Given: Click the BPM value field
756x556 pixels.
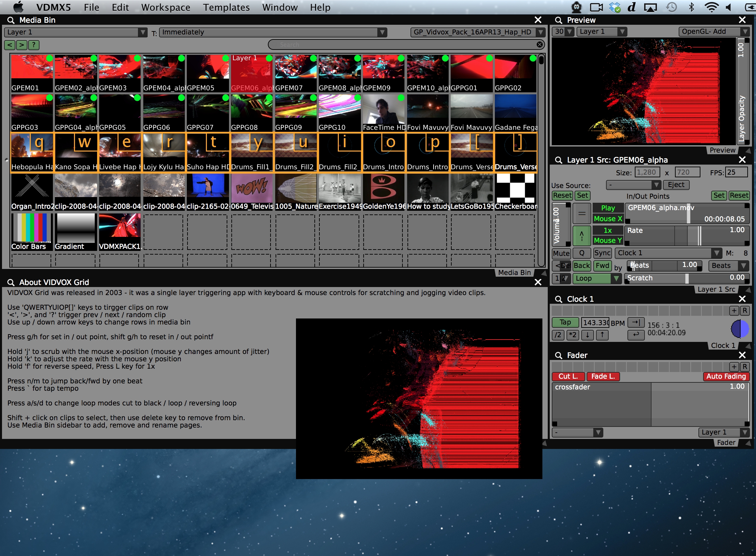Looking at the screenshot, I should click(x=595, y=323).
